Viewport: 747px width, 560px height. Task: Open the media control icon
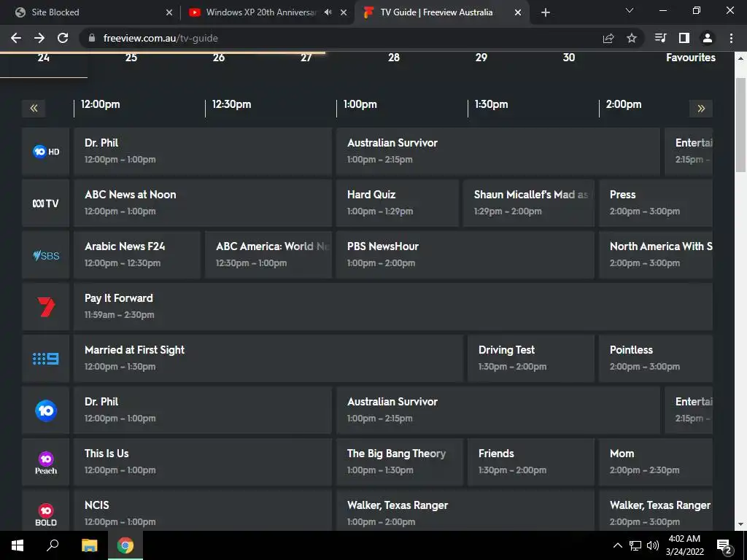[660, 38]
